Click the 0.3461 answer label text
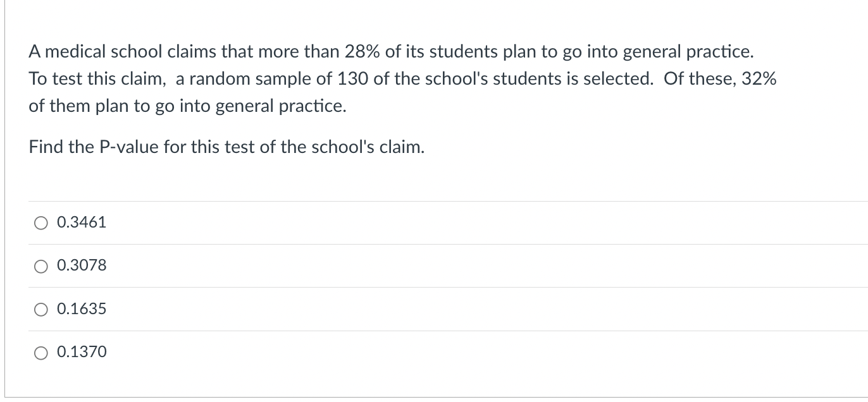 point(82,222)
